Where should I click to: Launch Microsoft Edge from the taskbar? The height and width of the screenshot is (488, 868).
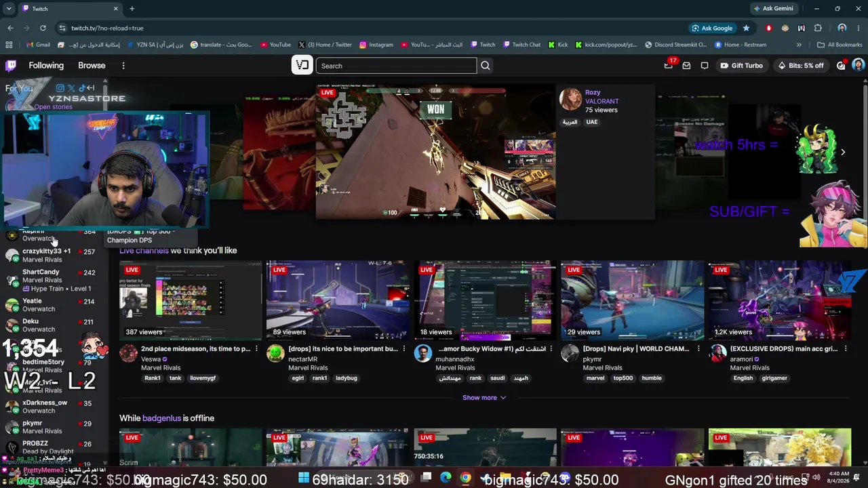tap(446, 478)
